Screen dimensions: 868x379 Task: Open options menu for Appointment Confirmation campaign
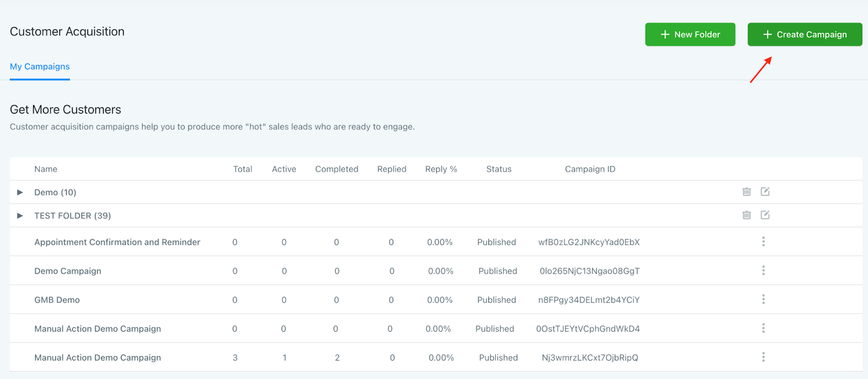coord(763,242)
